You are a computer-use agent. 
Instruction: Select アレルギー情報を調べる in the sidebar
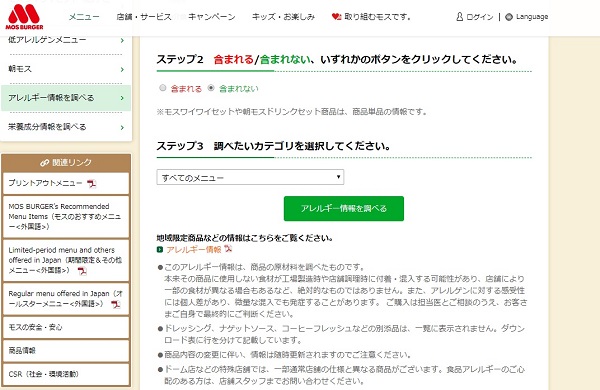(x=66, y=98)
